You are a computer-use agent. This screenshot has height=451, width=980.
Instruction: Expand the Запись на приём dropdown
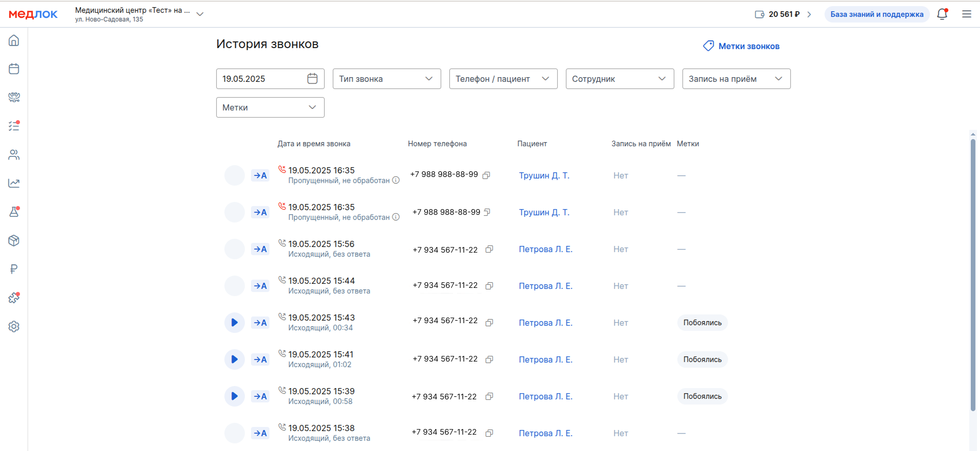coord(737,79)
